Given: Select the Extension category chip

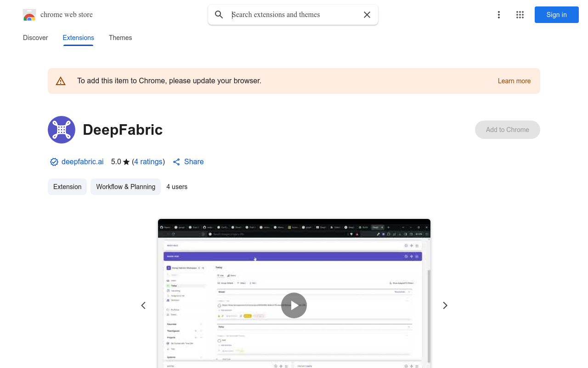Looking at the screenshot, I should [x=68, y=187].
